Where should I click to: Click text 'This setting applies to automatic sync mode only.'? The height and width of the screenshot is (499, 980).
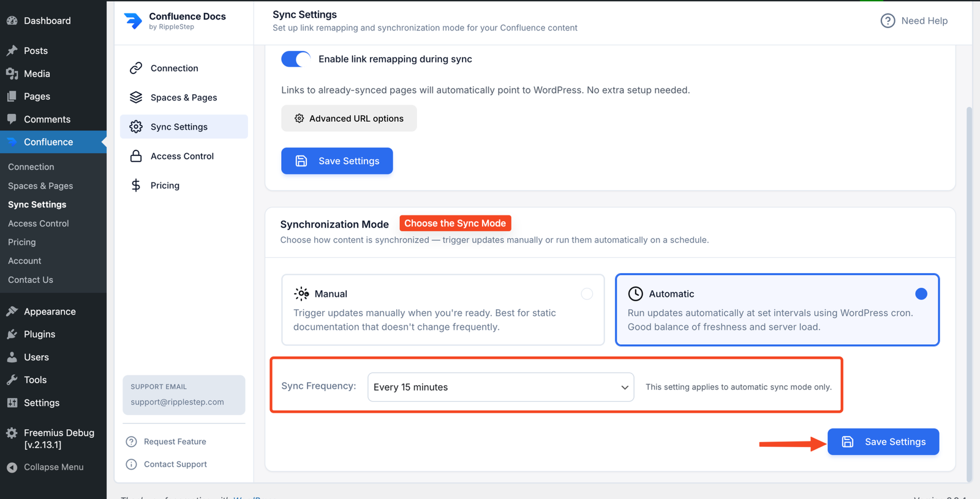(x=739, y=387)
